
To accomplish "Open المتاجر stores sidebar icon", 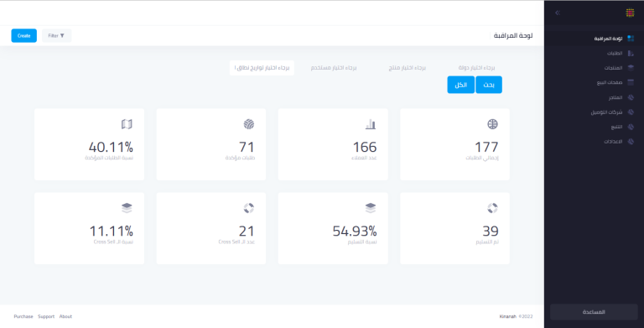I will (x=631, y=97).
